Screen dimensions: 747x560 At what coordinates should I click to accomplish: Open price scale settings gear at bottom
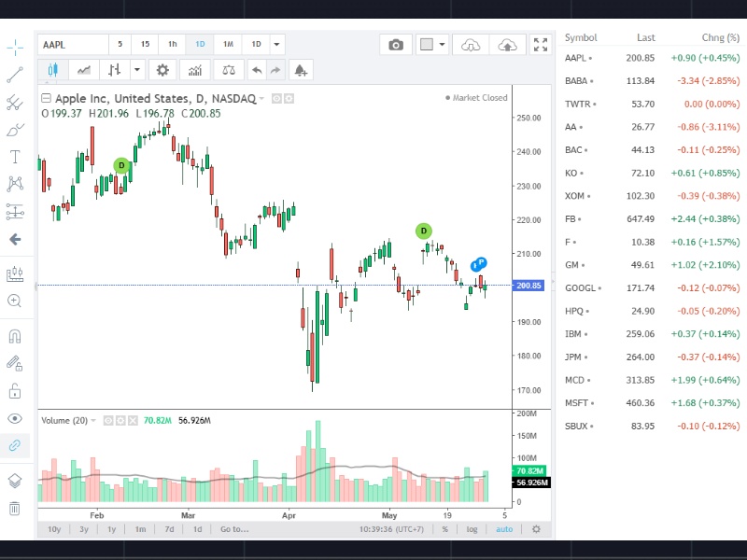click(x=536, y=529)
